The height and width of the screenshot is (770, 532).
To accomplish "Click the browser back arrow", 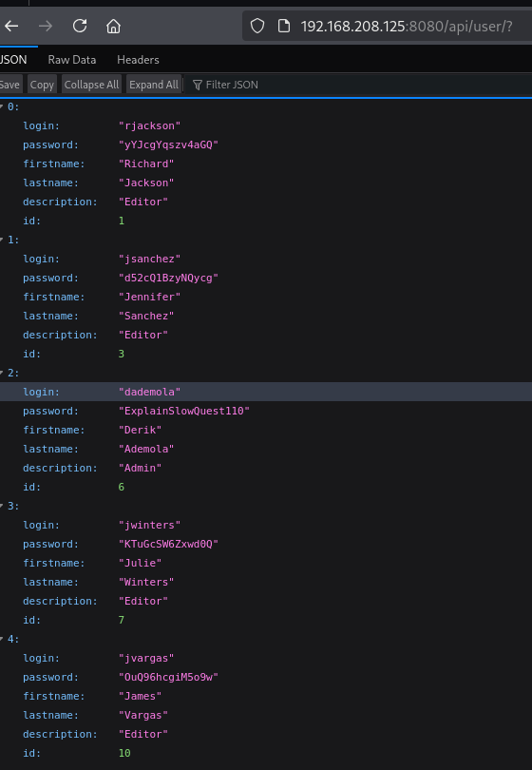I will (11, 26).
